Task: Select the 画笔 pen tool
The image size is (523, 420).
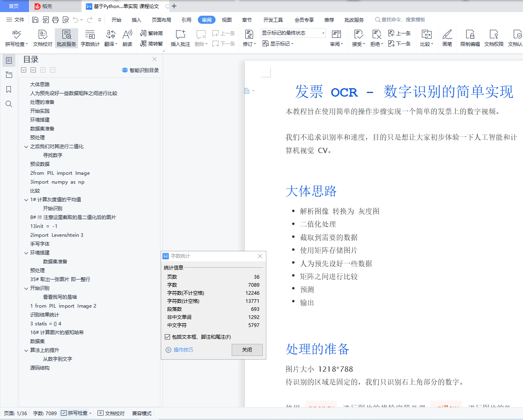Action: click(x=447, y=38)
